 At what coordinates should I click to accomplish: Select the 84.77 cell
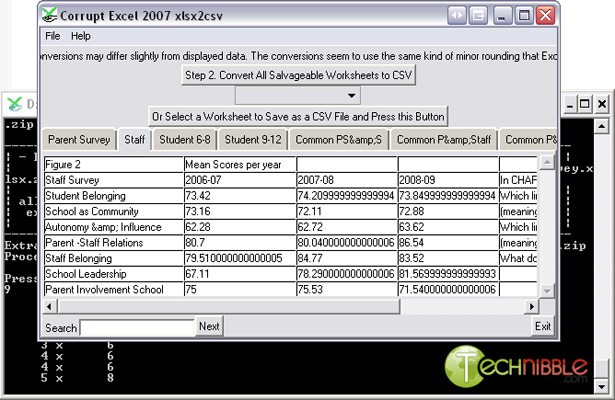tap(347, 258)
